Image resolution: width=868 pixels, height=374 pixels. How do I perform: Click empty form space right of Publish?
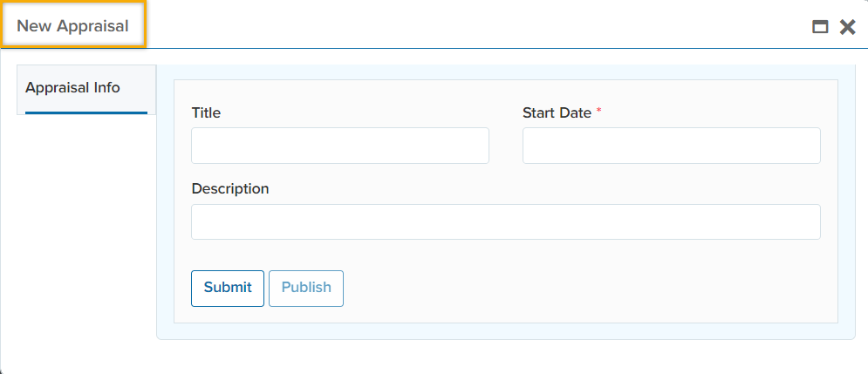click(584, 289)
